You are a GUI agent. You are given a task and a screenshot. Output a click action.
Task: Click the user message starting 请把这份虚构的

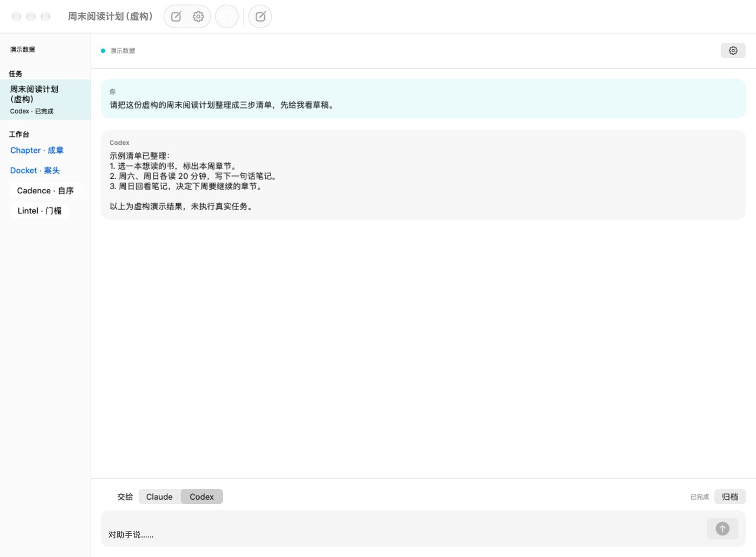coord(223,105)
